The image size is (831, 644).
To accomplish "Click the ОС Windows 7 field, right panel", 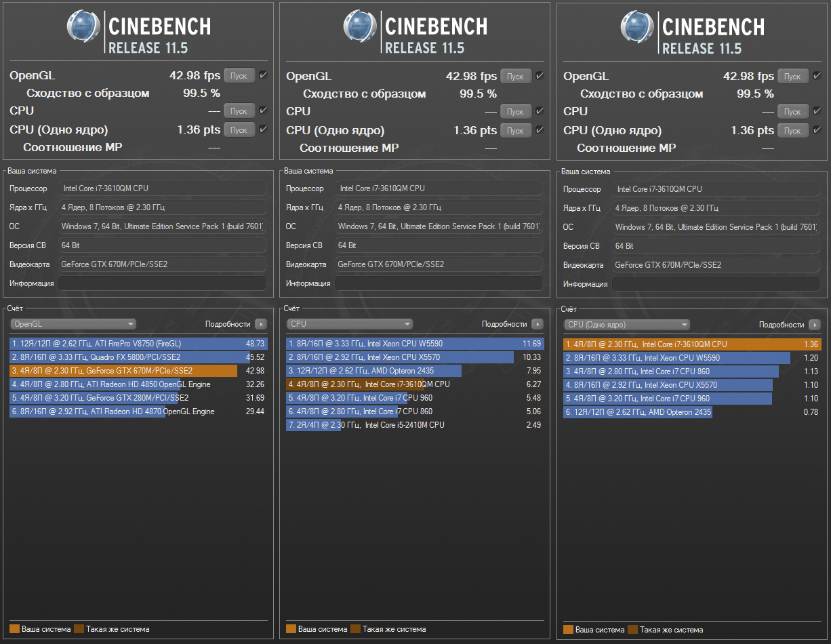I will [x=716, y=227].
